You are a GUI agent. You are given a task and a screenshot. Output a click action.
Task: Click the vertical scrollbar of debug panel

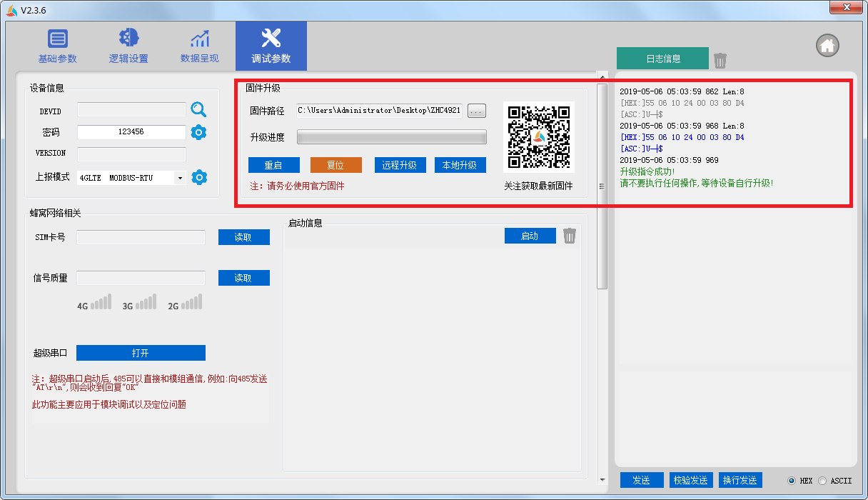pyautogui.click(x=602, y=186)
